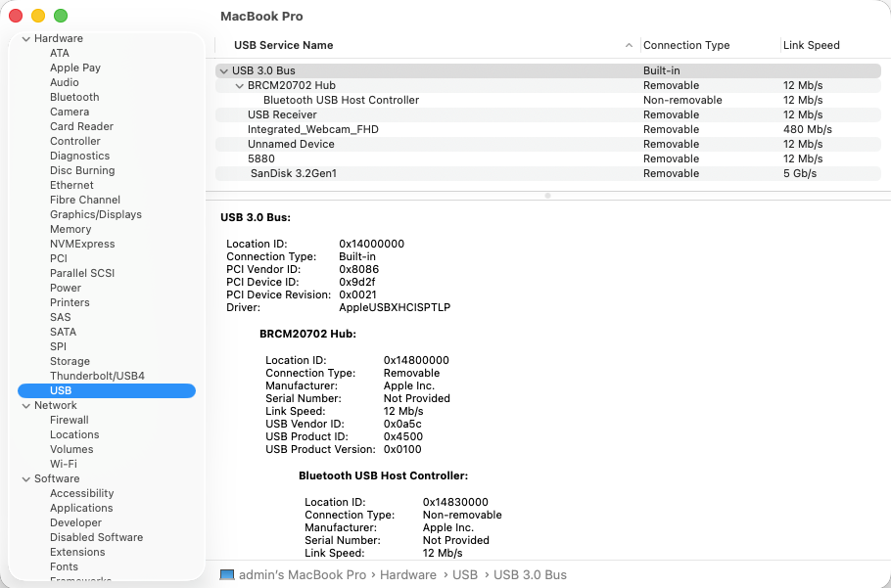The image size is (891, 588).
Task: Collapse the BRCM20702 Hub row
Action: [x=239, y=86]
